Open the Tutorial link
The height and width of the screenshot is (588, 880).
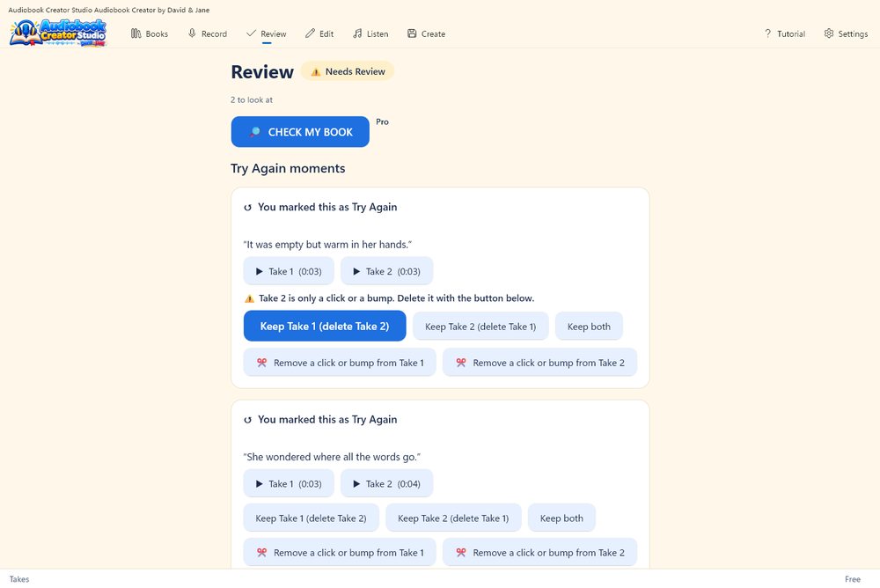click(785, 33)
